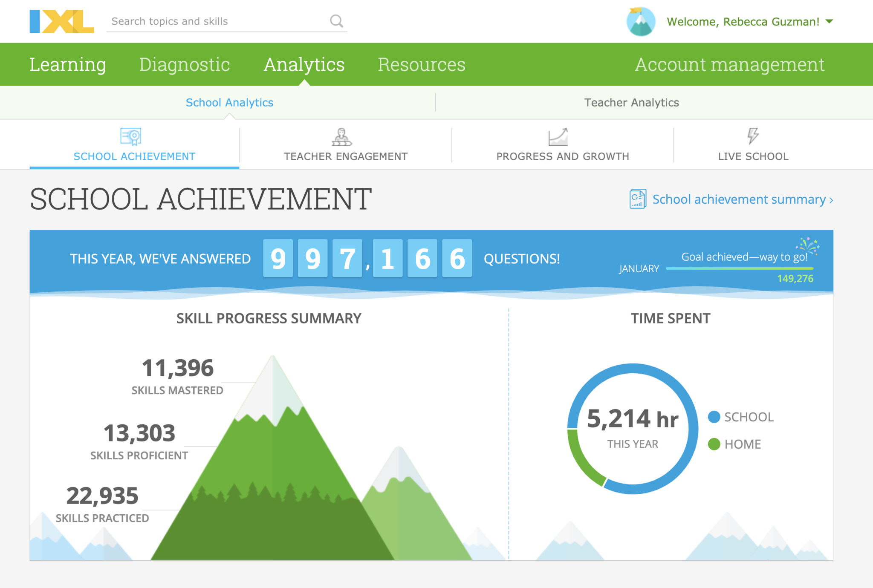Click the January goal progress bar
This screenshot has width=873, height=588.
(x=739, y=268)
